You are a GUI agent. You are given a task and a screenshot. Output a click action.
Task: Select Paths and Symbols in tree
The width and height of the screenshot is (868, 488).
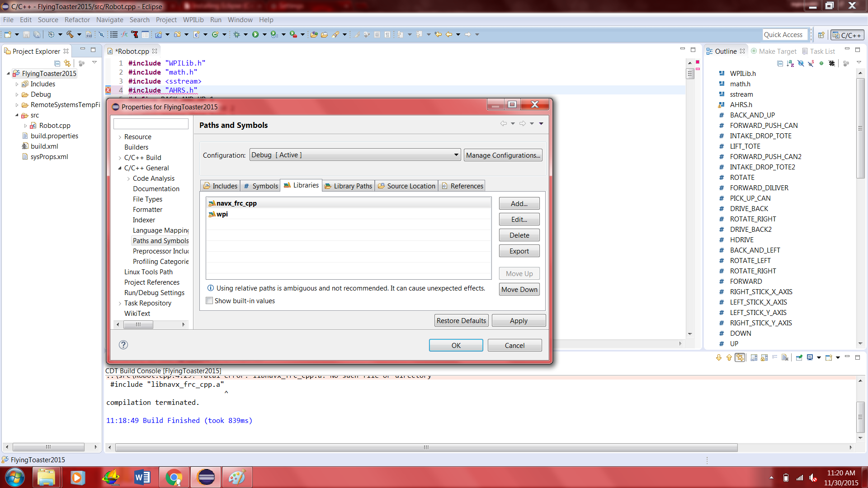(x=160, y=241)
